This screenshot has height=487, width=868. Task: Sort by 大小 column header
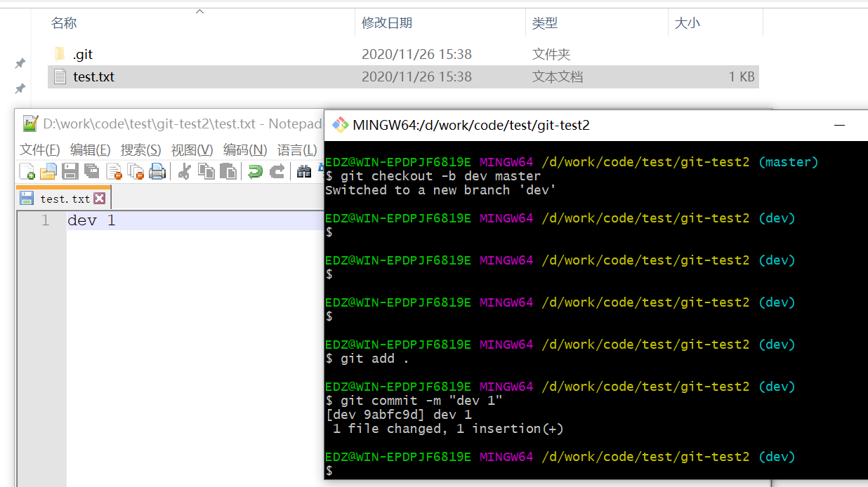[688, 23]
